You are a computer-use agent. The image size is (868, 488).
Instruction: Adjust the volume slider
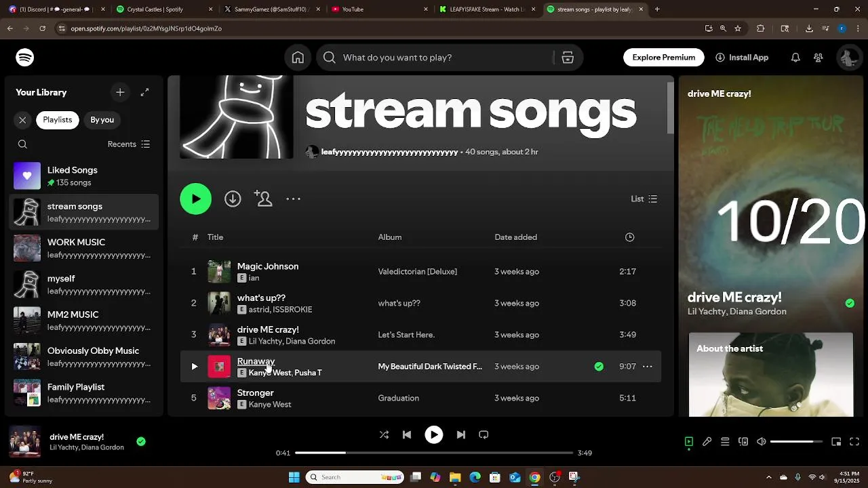pyautogui.click(x=796, y=442)
